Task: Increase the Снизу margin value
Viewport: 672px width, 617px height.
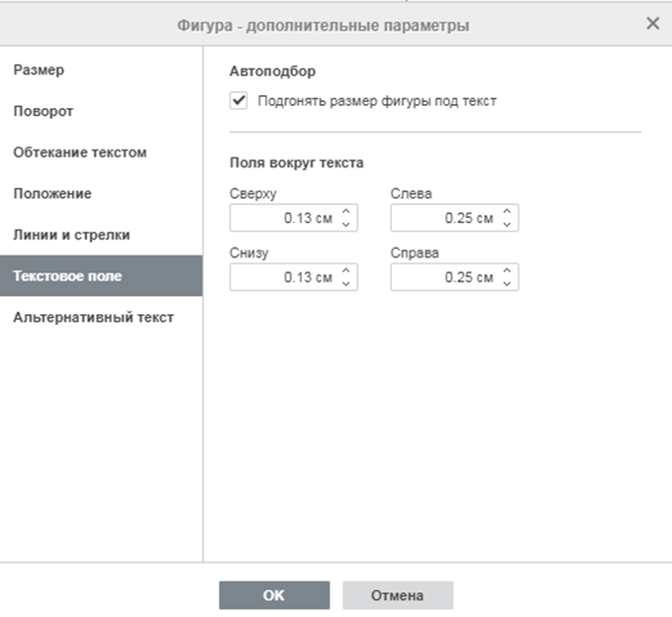Action: [x=346, y=270]
